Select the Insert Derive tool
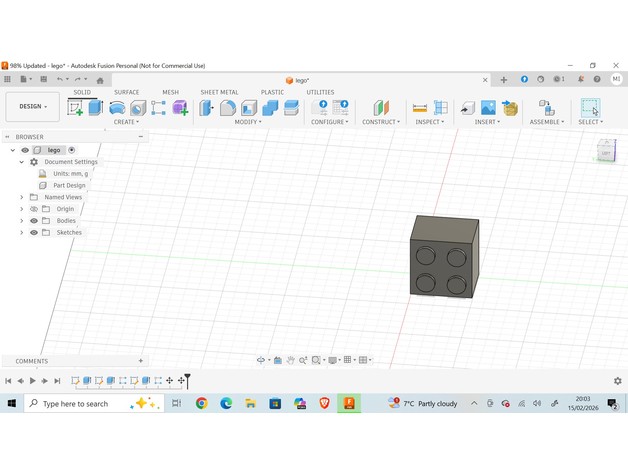The width and height of the screenshot is (628, 472). click(467, 108)
